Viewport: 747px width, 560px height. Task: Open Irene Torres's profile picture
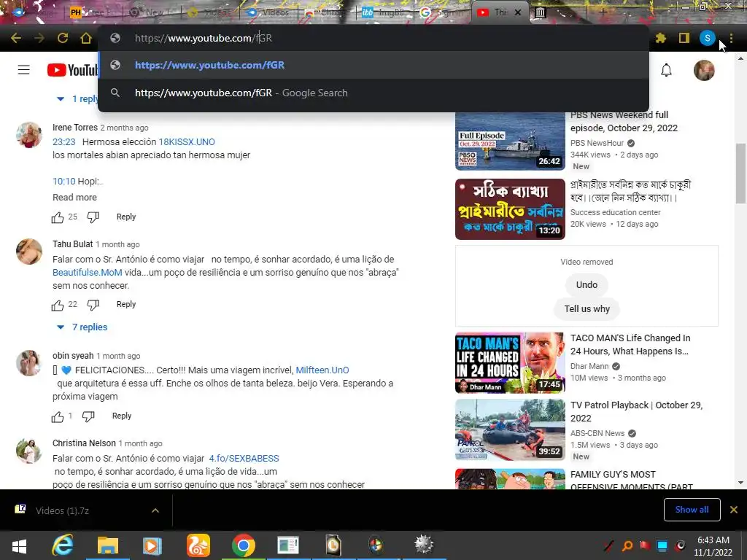tap(29, 135)
